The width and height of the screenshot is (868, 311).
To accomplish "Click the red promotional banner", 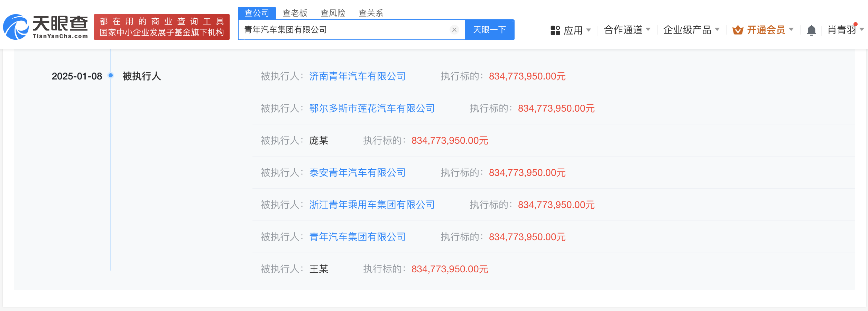I will point(162,27).
